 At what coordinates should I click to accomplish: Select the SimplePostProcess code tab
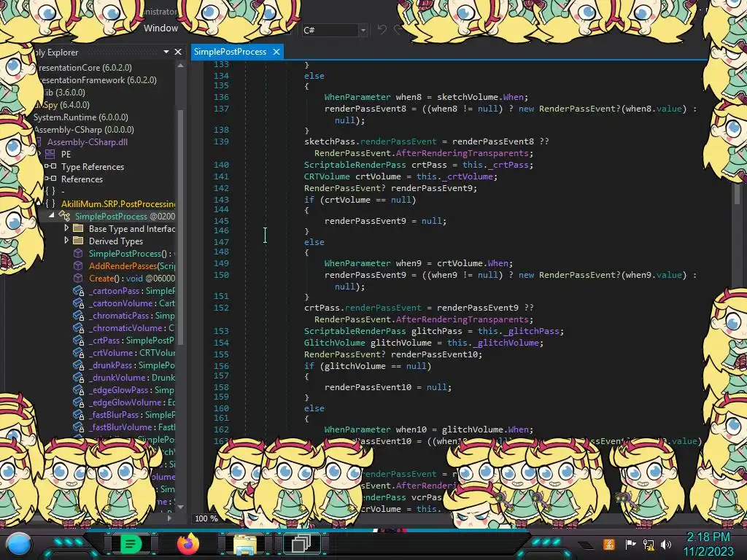pos(230,52)
